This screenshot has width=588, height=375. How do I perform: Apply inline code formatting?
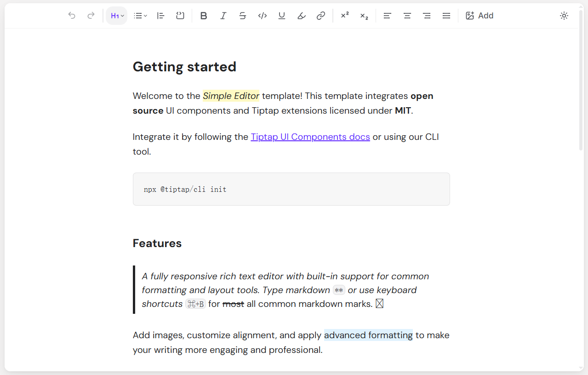[x=263, y=16]
